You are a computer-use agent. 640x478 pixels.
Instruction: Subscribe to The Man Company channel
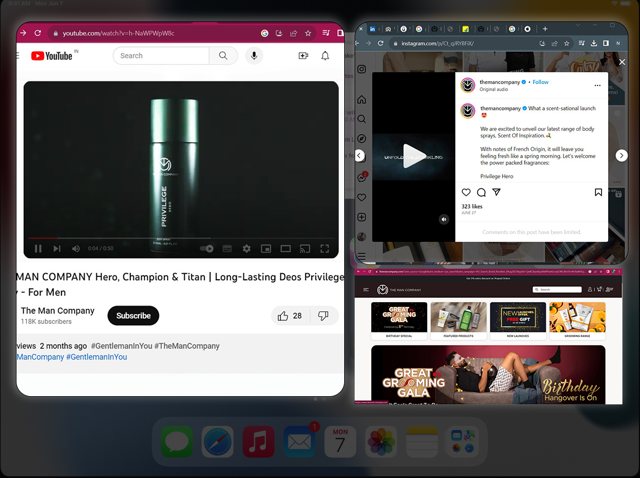pos(133,316)
